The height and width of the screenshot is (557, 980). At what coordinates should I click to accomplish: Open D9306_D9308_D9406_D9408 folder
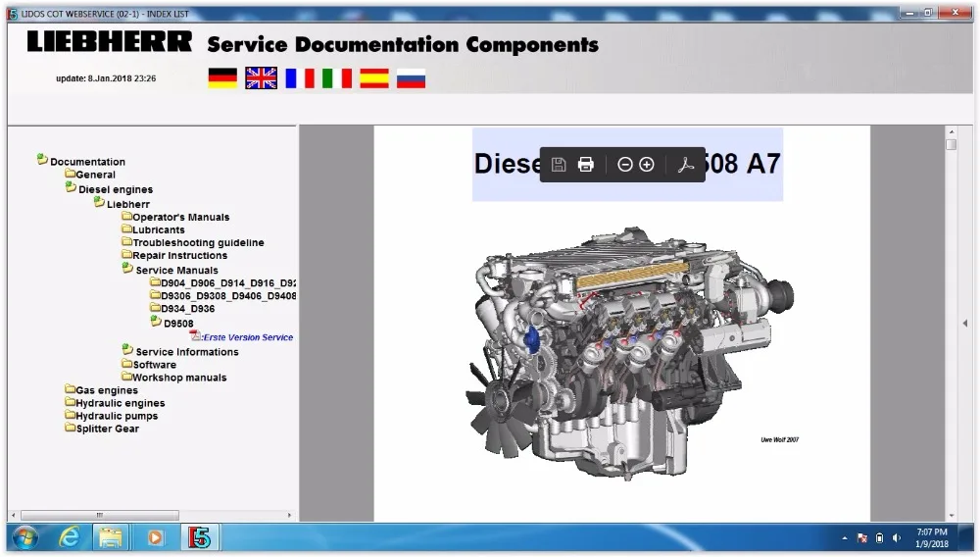[x=228, y=296]
